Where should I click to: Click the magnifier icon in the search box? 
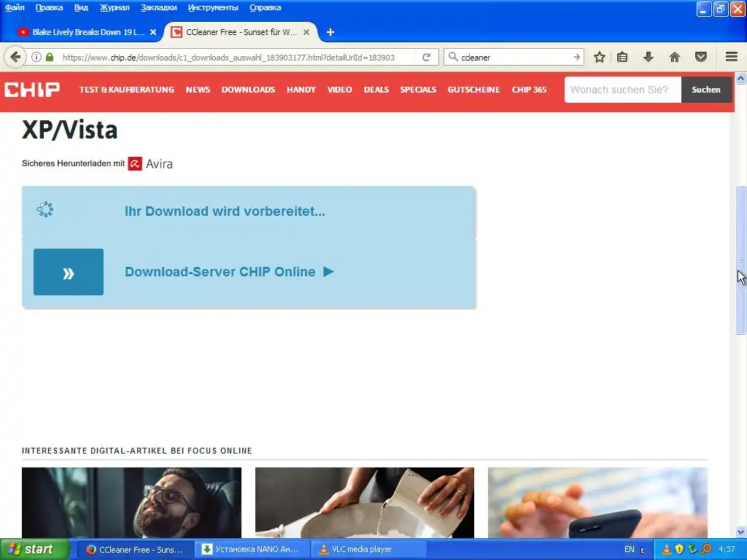click(453, 57)
